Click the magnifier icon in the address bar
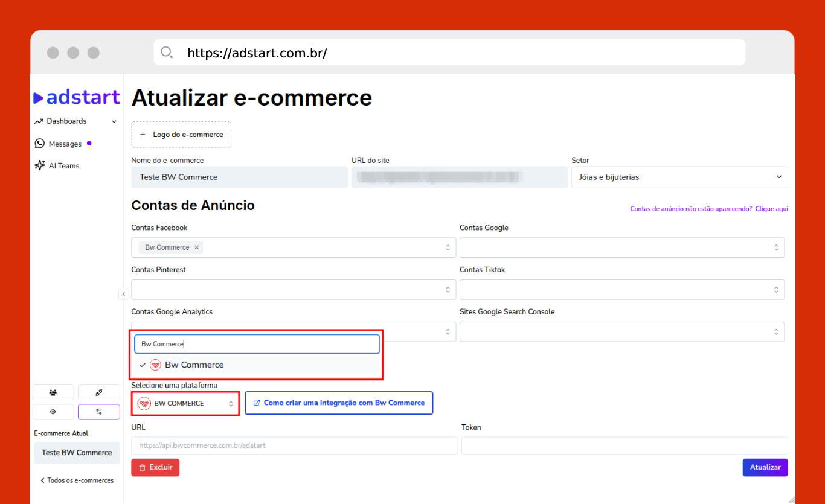Image resolution: width=825 pixels, height=504 pixels. coord(167,53)
